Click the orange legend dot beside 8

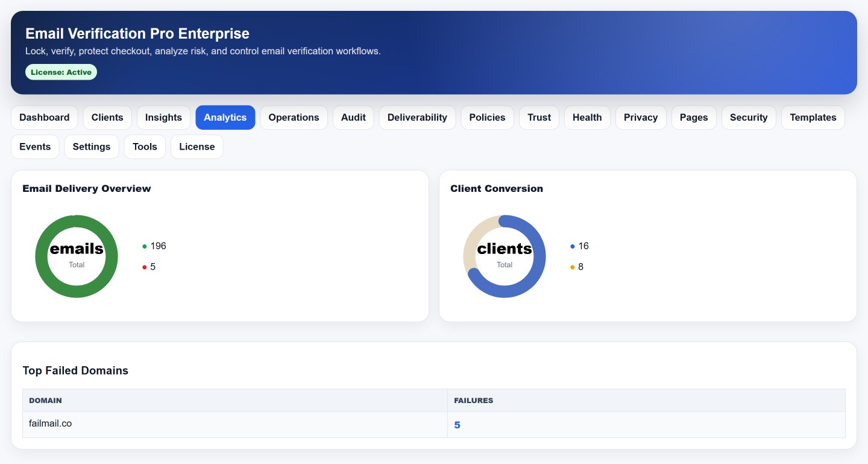coord(573,267)
